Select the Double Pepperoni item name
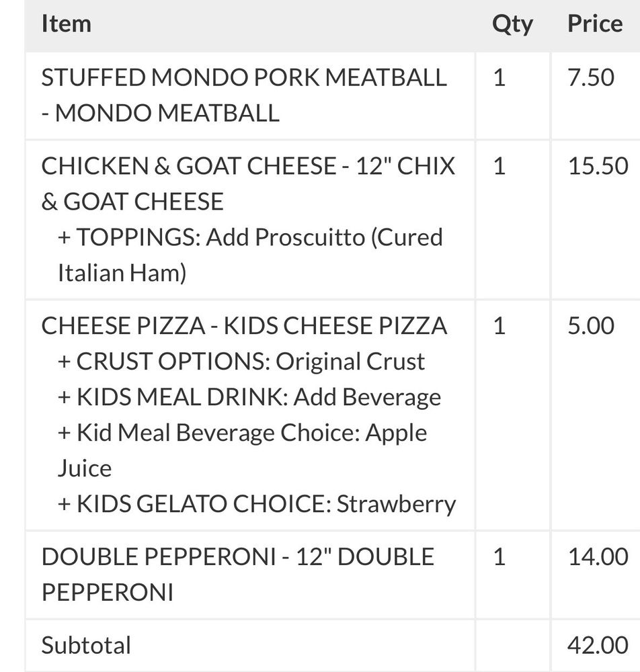Viewport: 640px width, 672px height. click(x=237, y=575)
